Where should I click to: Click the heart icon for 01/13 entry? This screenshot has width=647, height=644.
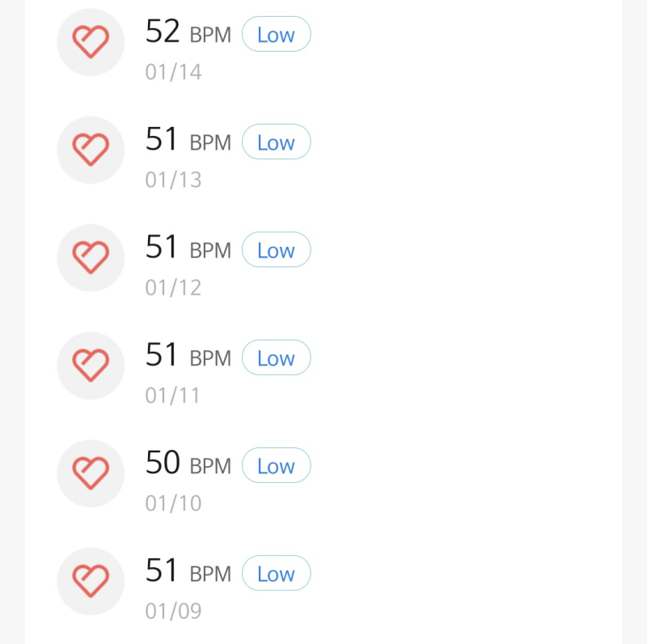[x=91, y=150]
